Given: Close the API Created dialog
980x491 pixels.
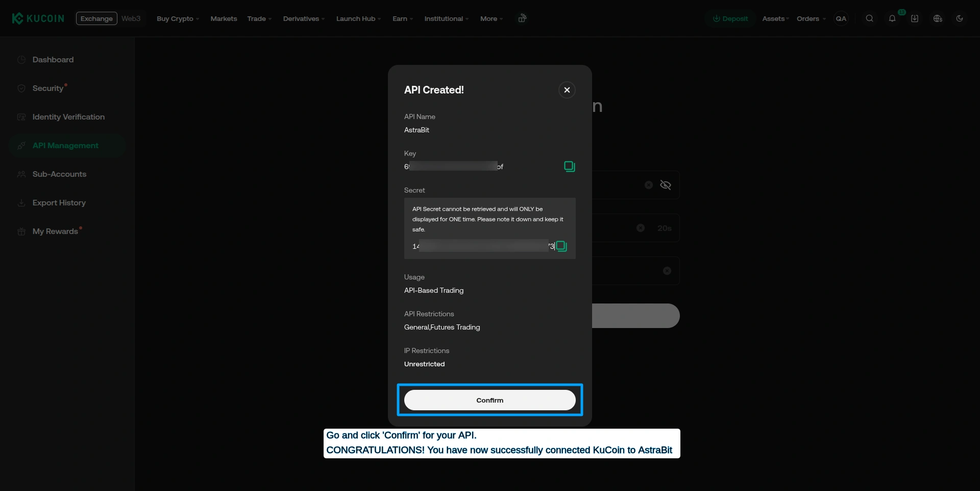Looking at the screenshot, I should 567,90.
